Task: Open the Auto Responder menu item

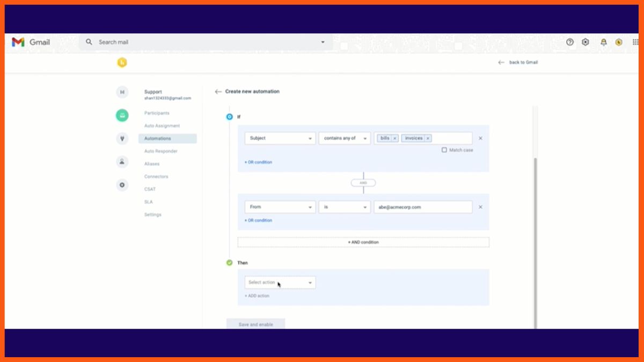Action: pyautogui.click(x=160, y=151)
